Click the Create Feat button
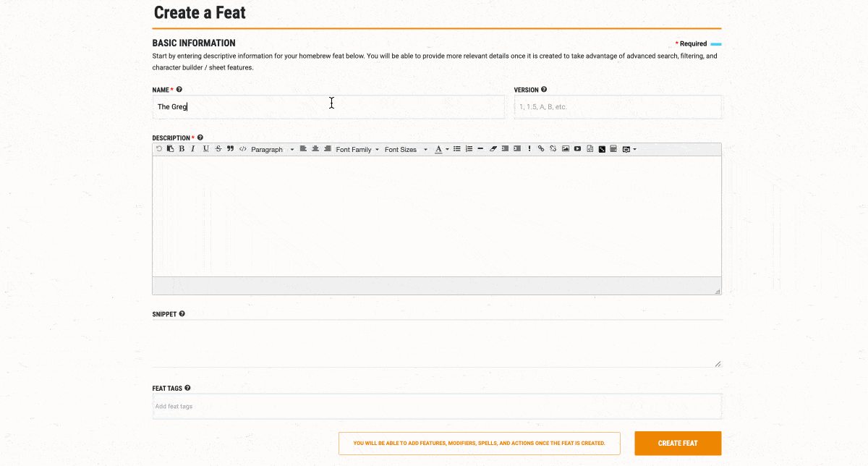 (678, 444)
